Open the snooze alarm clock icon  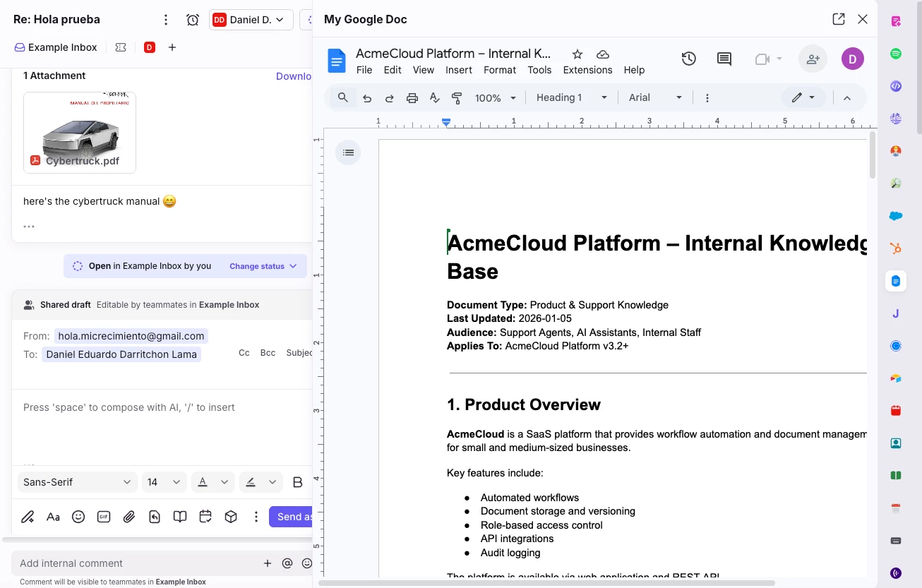(193, 20)
